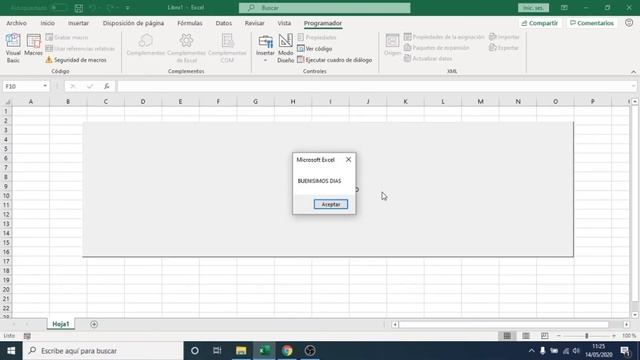This screenshot has height=360, width=640.
Task: Click Importar in XML group
Action: (x=504, y=37)
